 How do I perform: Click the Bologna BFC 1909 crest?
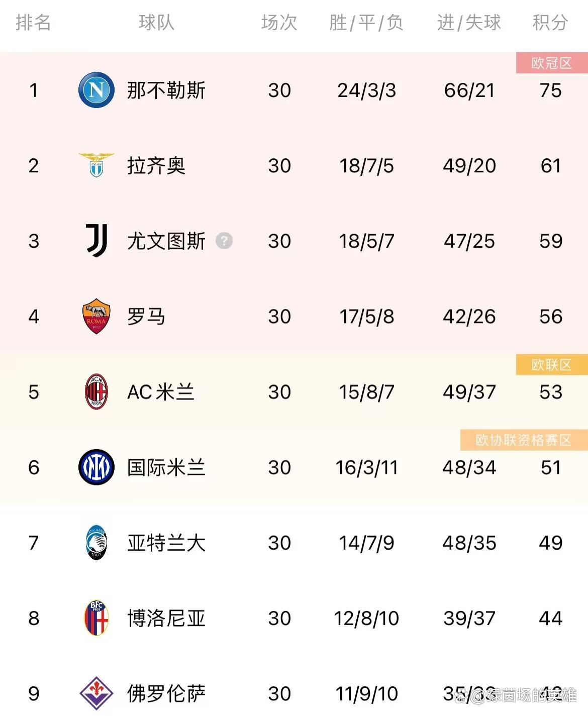(95, 618)
